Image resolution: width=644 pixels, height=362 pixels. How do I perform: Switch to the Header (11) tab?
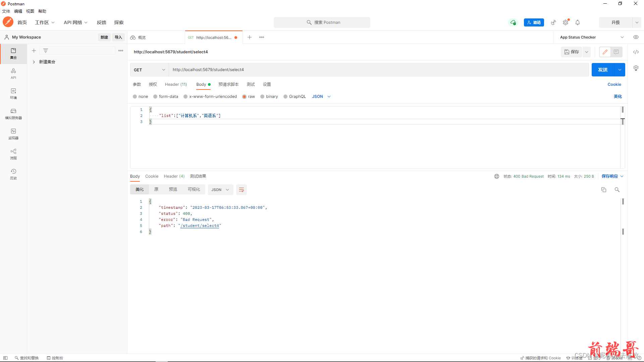point(176,84)
